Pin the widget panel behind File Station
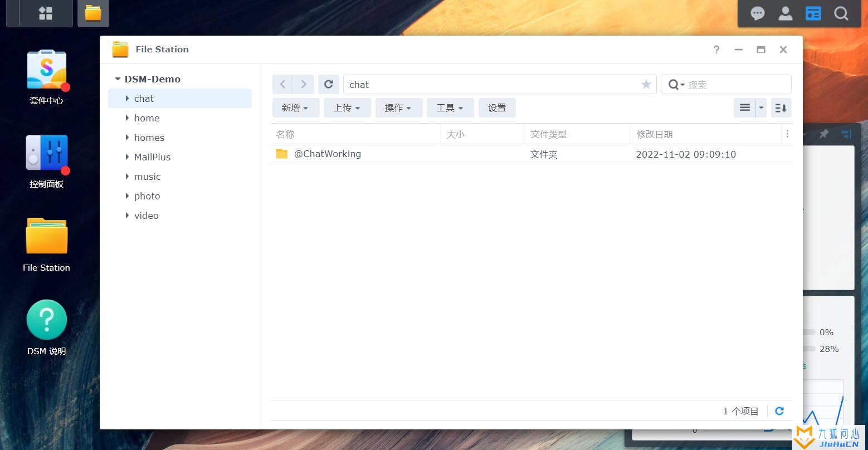 [x=824, y=134]
